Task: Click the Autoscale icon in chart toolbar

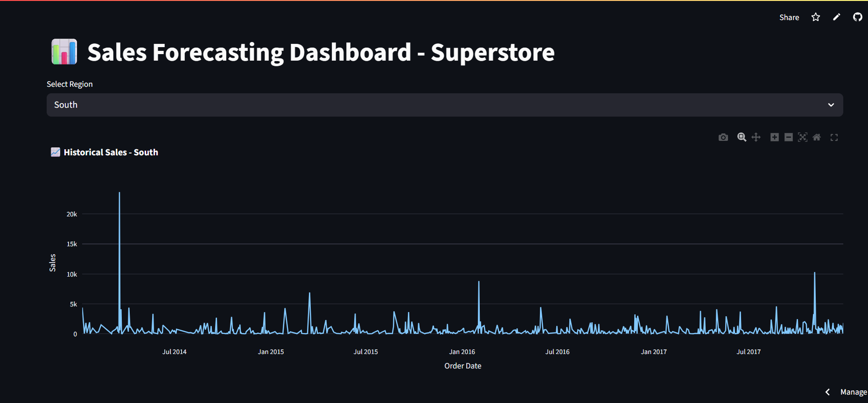Action: coord(802,137)
